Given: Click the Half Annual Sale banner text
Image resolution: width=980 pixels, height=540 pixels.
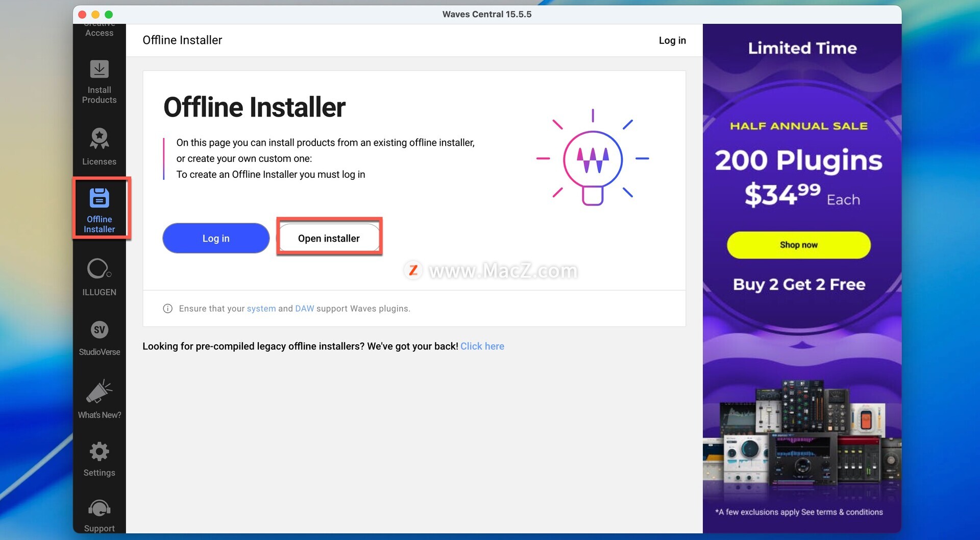Looking at the screenshot, I should (x=799, y=126).
